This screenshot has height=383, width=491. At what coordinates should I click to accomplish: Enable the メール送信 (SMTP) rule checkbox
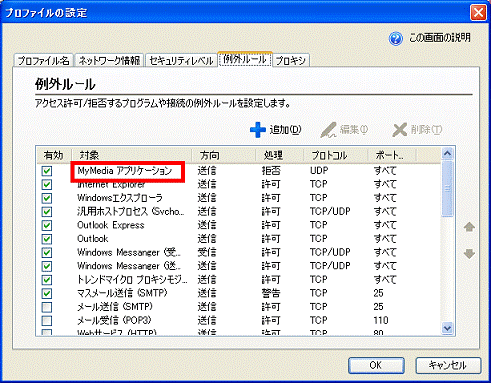[x=47, y=307]
